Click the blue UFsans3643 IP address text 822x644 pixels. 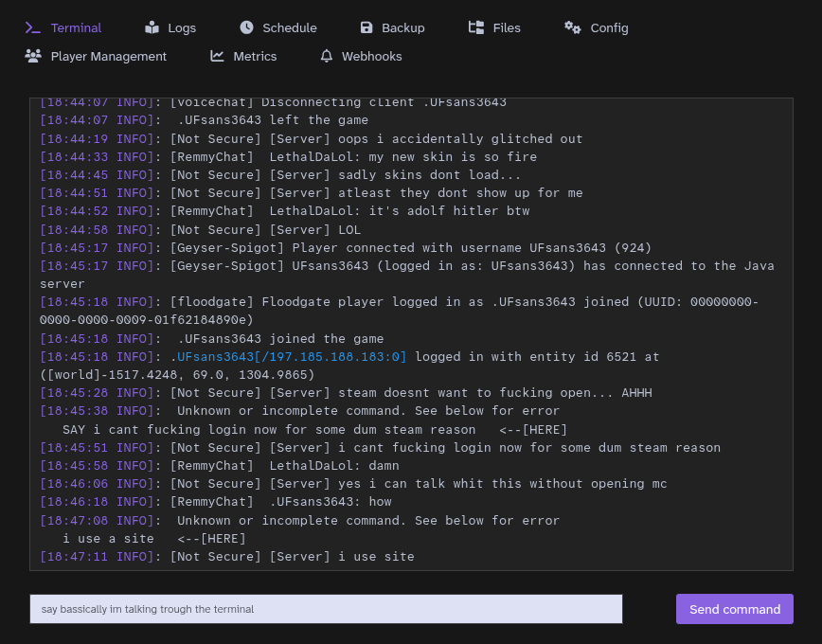point(291,357)
